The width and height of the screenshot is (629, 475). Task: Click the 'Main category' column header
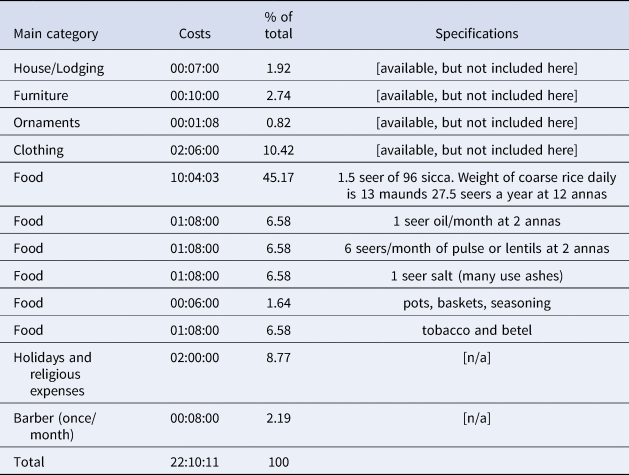pyautogui.click(x=56, y=34)
